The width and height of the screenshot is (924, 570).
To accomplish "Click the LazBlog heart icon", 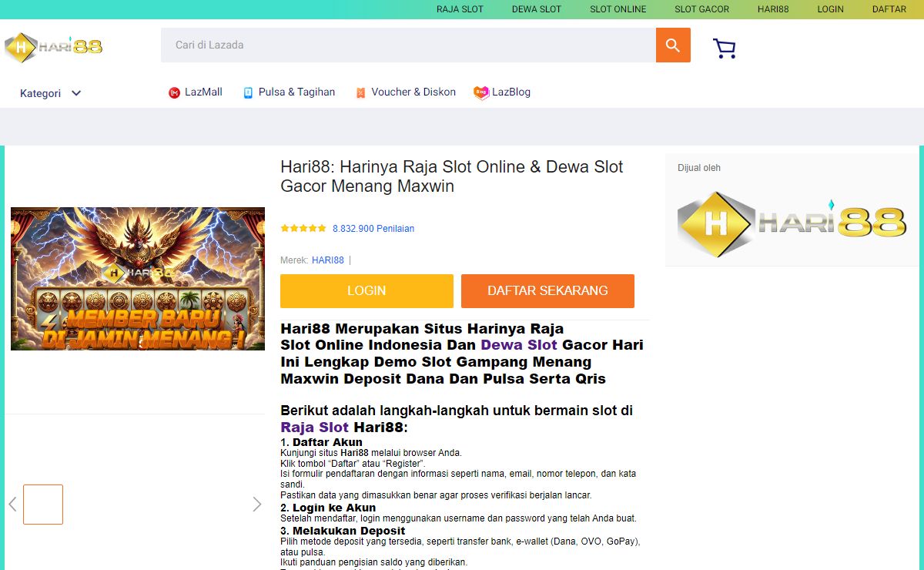I will tap(481, 92).
